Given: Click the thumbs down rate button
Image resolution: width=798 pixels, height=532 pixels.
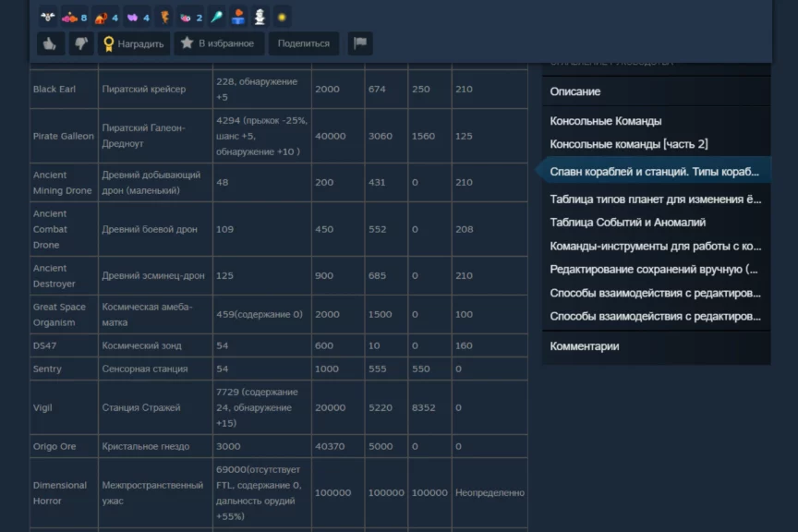Looking at the screenshot, I should (x=81, y=43).
